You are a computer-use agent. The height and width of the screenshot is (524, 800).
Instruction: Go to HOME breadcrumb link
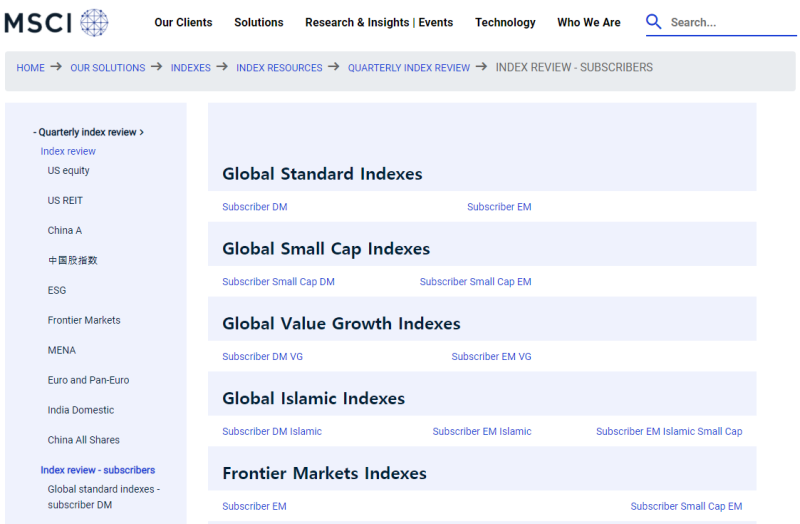click(x=31, y=68)
